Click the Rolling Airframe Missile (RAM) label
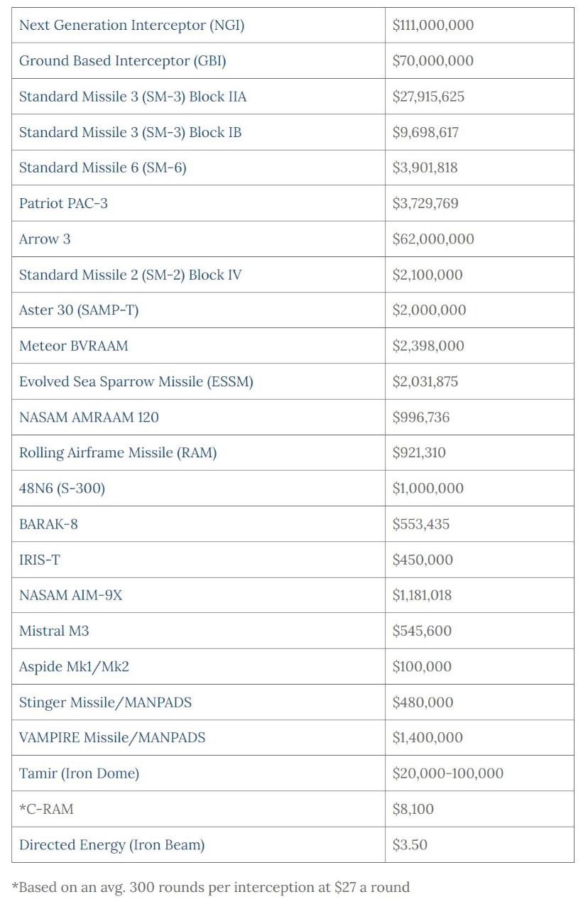Image resolution: width=588 pixels, height=909 pixels. pos(117,453)
